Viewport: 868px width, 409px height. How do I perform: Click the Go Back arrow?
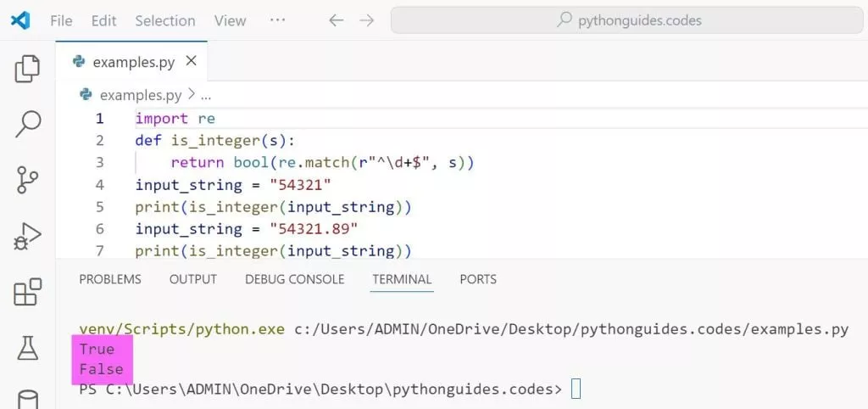[x=337, y=20]
